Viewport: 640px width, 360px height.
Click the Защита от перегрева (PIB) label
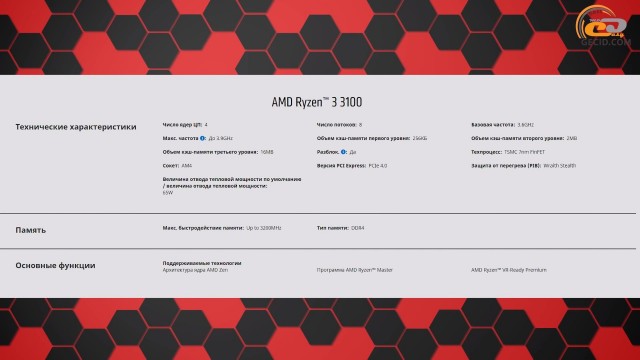pos(506,166)
